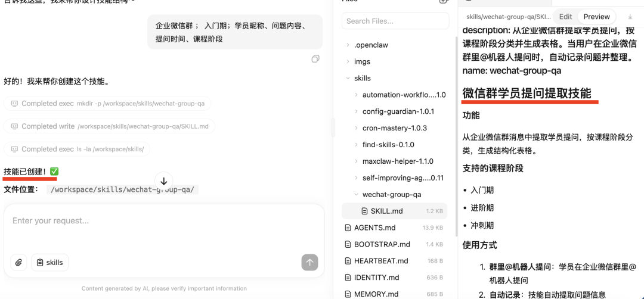644x299 pixels.
Task: Open MEMORY.md in the file list
Action: [394, 294]
